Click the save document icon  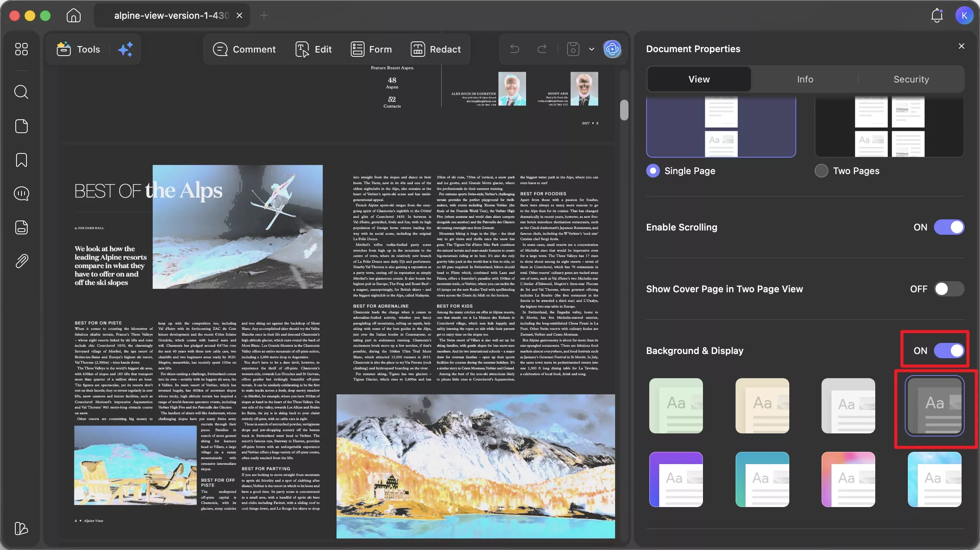(x=573, y=49)
